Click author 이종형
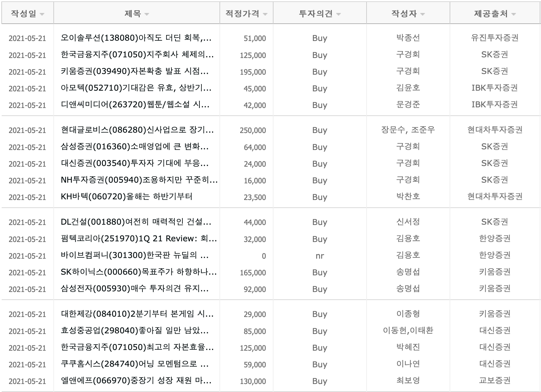The width and height of the screenshot is (541, 392). pos(408,314)
